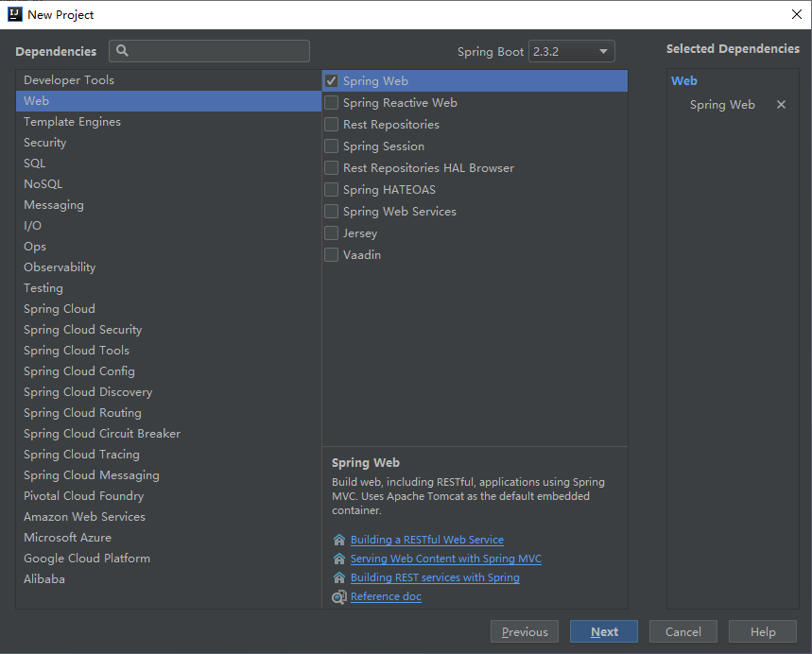812x654 pixels.
Task: Open Template Engines category
Action: pyautogui.click(x=169, y=122)
